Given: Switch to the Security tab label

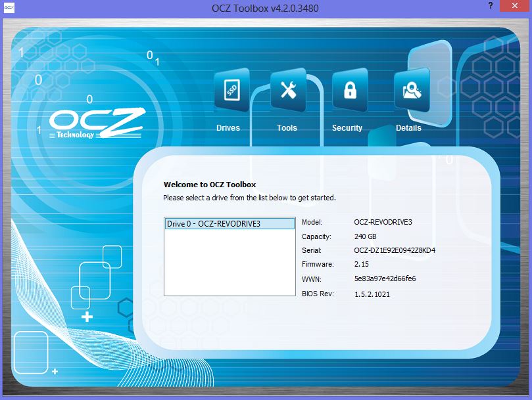Looking at the screenshot, I should pyautogui.click(x=347, y=128).
